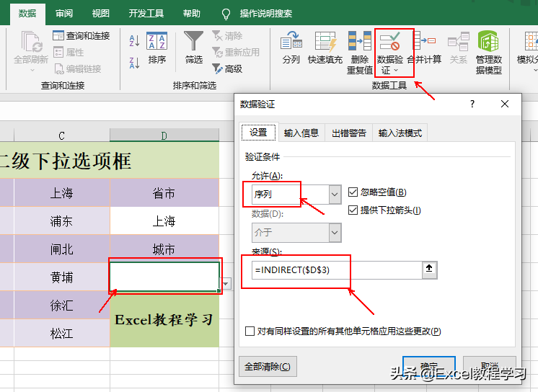Click 清除 to clear filter
This screenshot has height=392, width=538.
tap(227, 35)
